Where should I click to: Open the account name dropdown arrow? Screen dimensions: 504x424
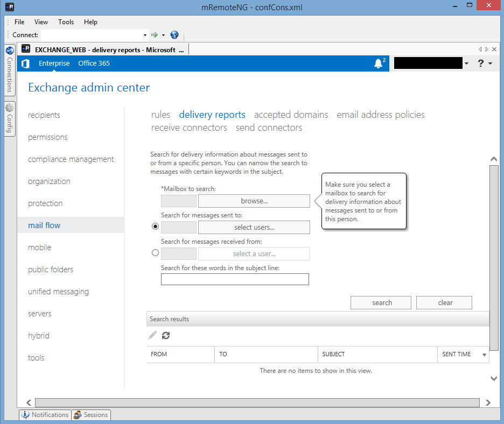466,63
